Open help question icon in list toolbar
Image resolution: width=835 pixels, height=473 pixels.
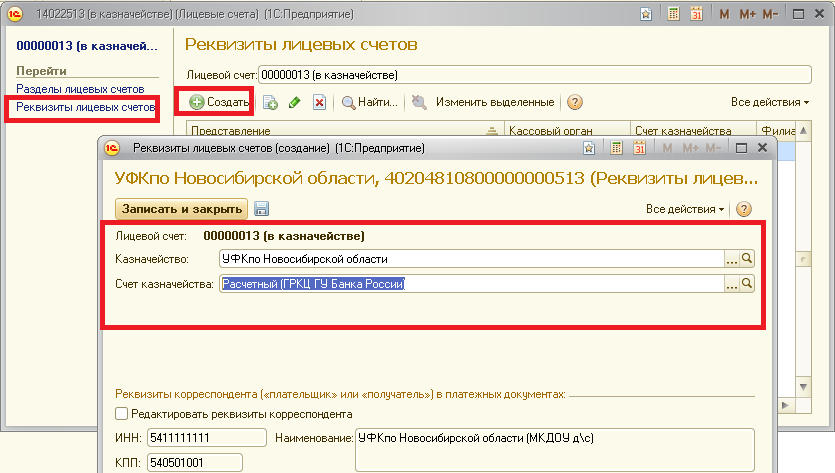click(x=575, y=102)
